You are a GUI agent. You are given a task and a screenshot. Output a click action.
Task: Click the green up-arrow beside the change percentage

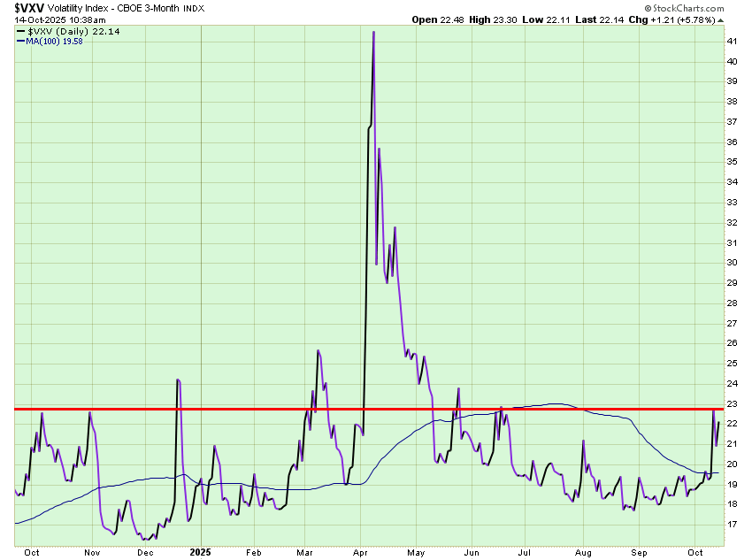tap(721, 20)
